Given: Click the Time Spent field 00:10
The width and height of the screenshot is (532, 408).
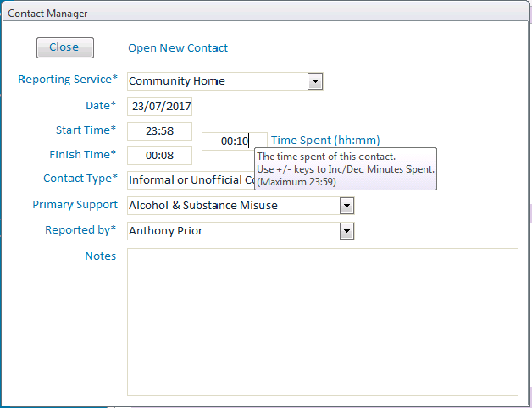Looking at the screenshot, I should pos(234,141).
